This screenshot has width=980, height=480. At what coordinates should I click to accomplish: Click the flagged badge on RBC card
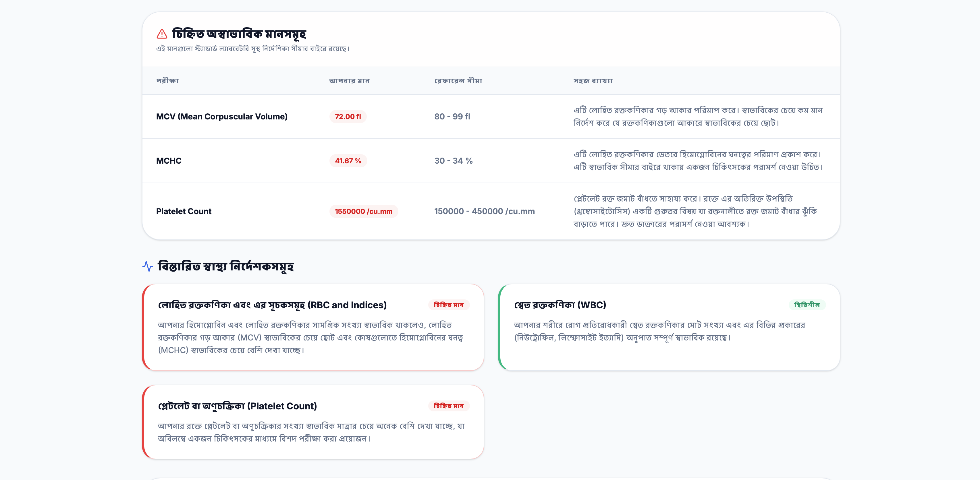pos(449,305)
